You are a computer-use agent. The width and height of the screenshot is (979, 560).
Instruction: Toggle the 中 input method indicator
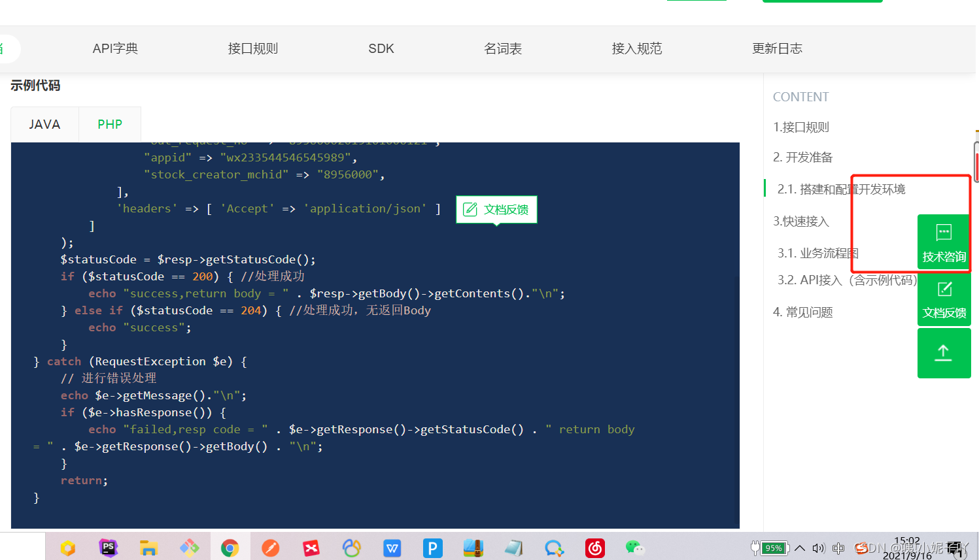point(839,548)
